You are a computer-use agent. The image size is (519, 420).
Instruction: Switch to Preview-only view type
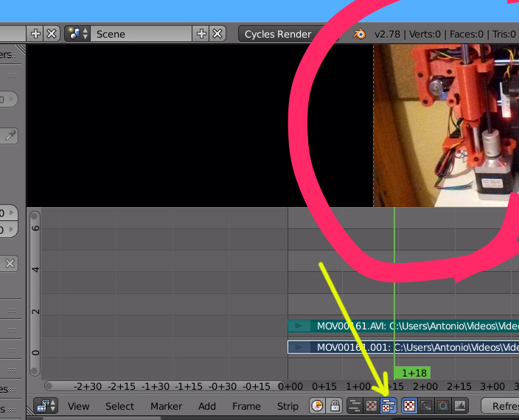click(372, 406)
